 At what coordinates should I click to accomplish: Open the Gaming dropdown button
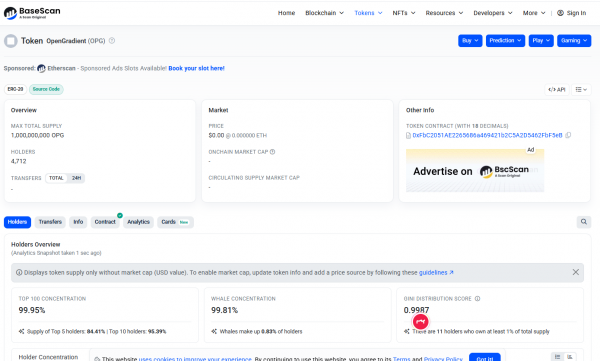574,41
